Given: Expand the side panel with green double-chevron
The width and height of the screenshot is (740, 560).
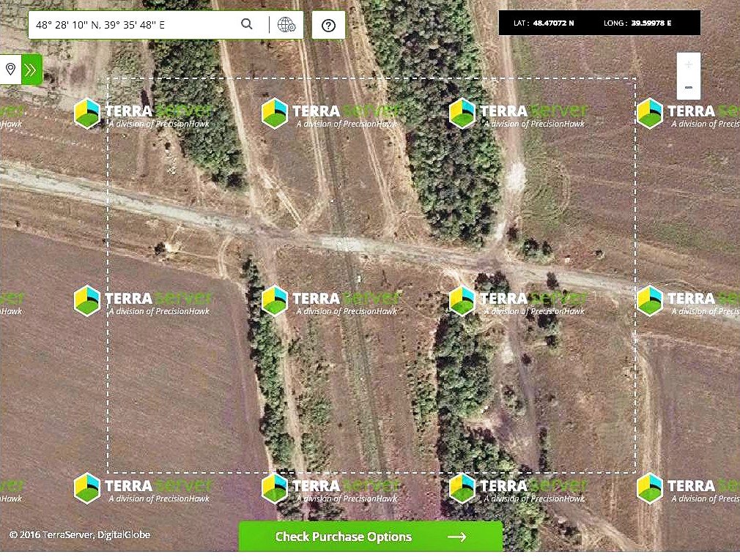Looking at the screenshot, I should 32,70.
